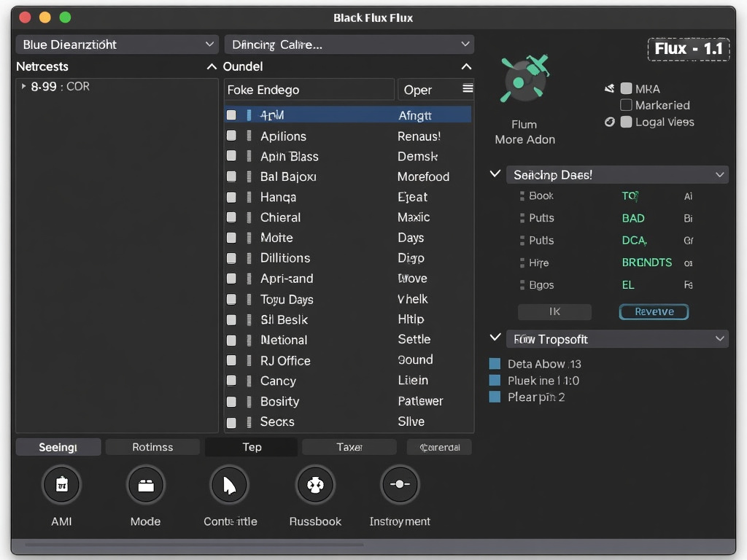The height and width of the screenshot is (560, 747).
Task: Switch to the Corerdal tab
Action: [x=439, y=447]
